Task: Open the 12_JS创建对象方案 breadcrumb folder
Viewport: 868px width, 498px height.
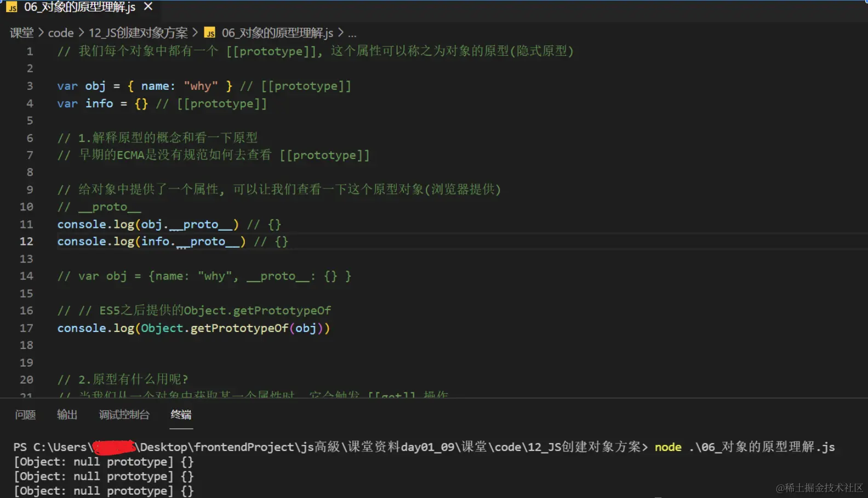Action: 138,33
